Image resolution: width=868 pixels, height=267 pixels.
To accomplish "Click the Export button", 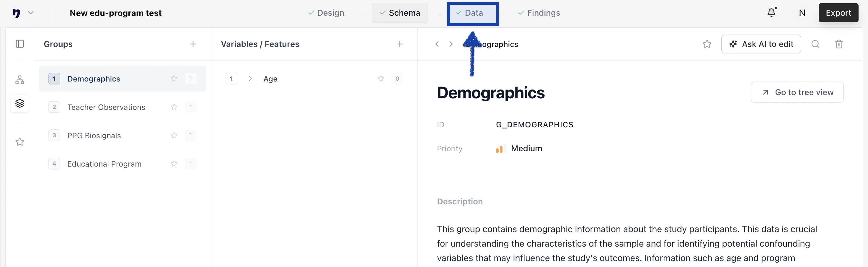I will click(838, 13).
